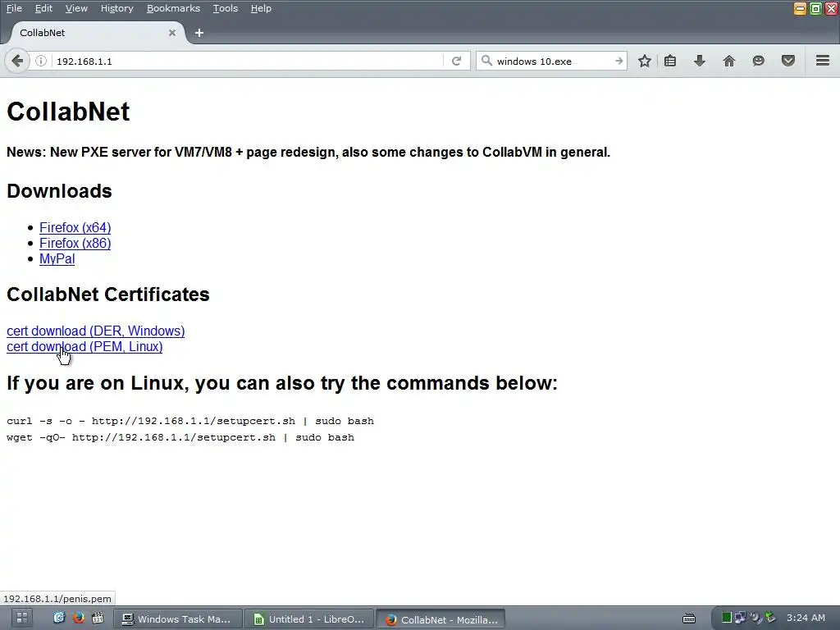Show your bookmarks list icon
This screenshot has width=840, height=630.
[670, 61]
